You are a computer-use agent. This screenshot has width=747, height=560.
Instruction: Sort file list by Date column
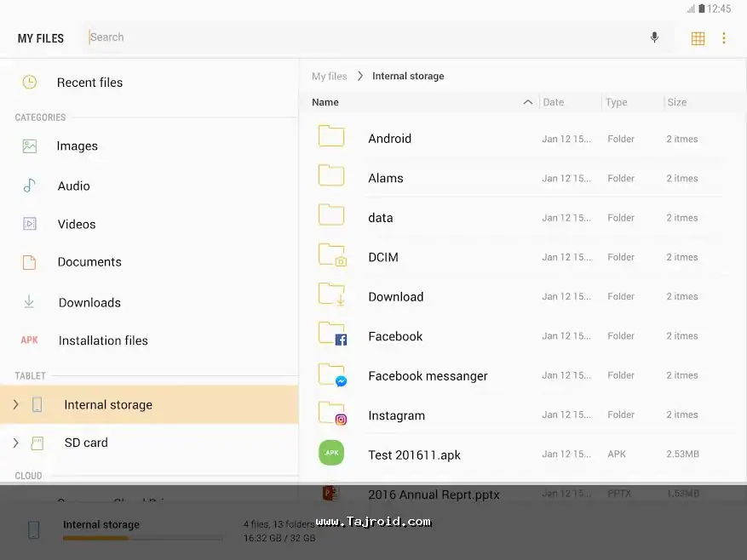554,102
